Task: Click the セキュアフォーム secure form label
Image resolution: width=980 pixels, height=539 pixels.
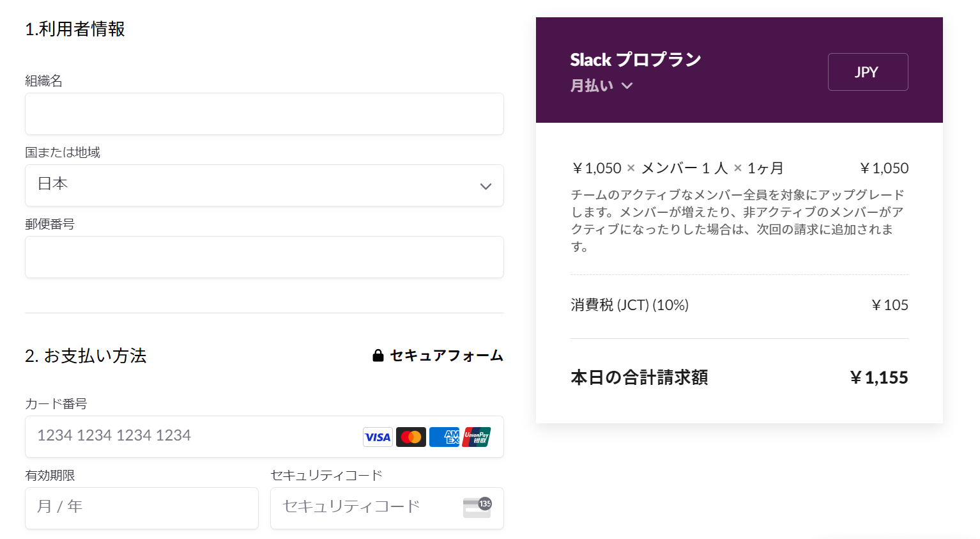Action: (x=447, y=356)
